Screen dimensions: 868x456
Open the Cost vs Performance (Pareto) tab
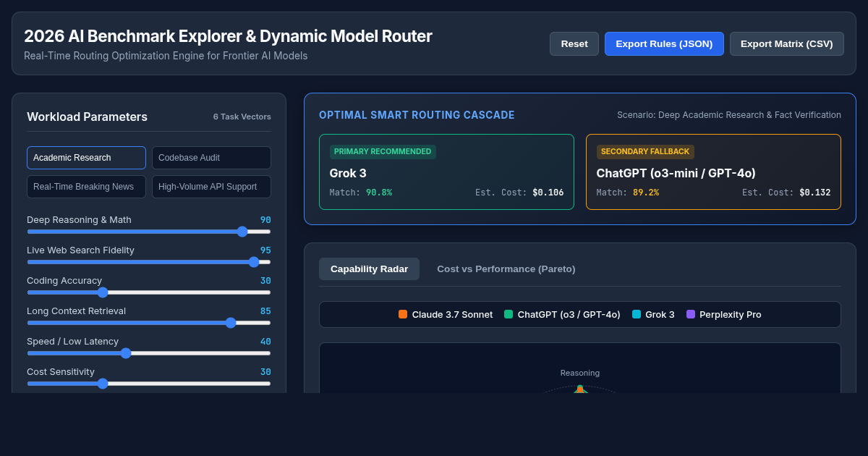point(506,269)
